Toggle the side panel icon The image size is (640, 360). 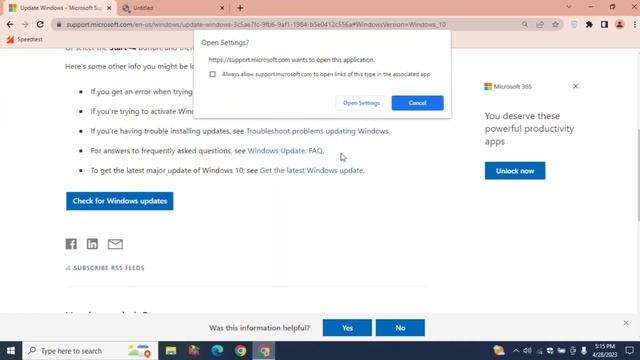pos(604,24)
